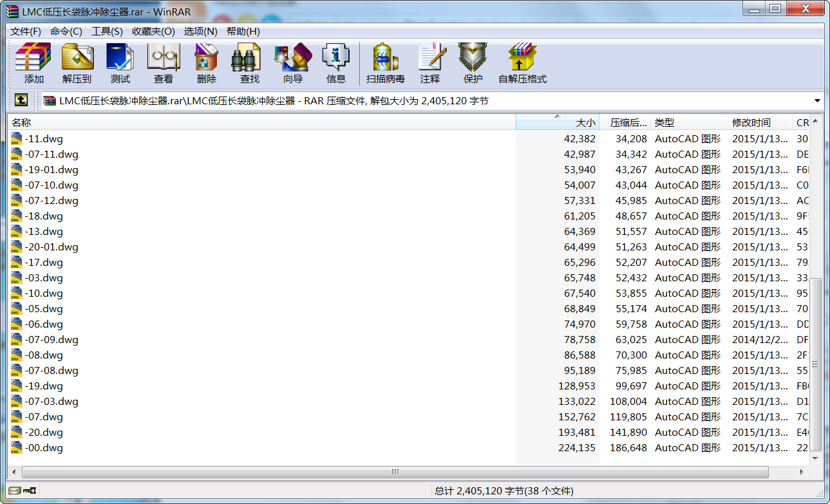Image resolution: width=830 pixels, height=504 pixels.
Task: Select file -10.dwg
Action: point(44,293)
